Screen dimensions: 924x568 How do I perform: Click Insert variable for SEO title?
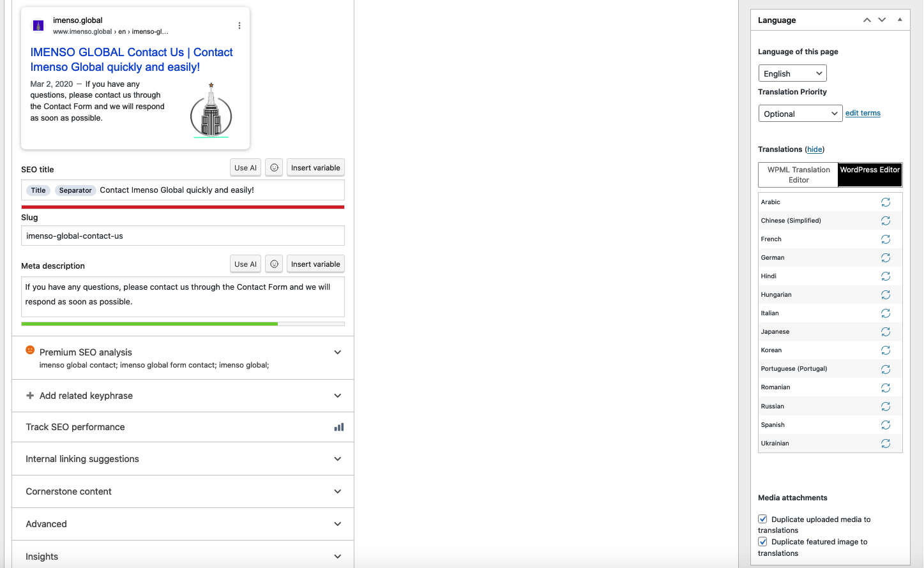click(315, 168)
